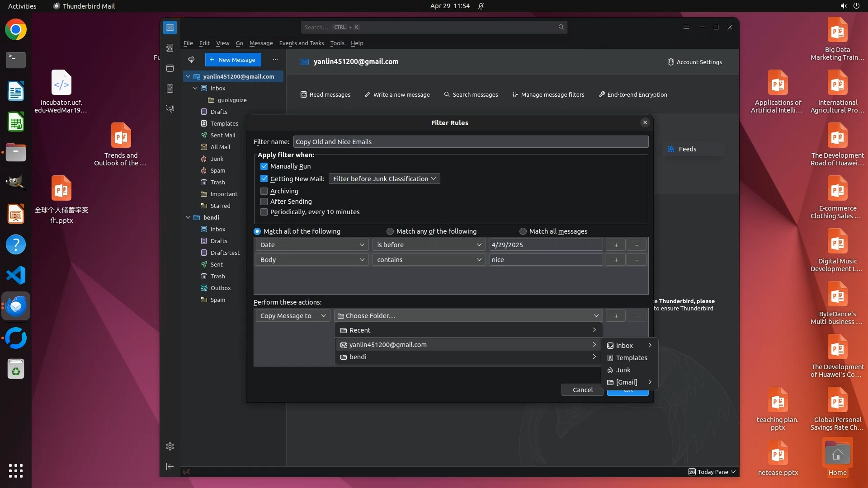Open the Tasks sidebar icon
Viewport: 868px width, 488px height.
coord(170,89)
